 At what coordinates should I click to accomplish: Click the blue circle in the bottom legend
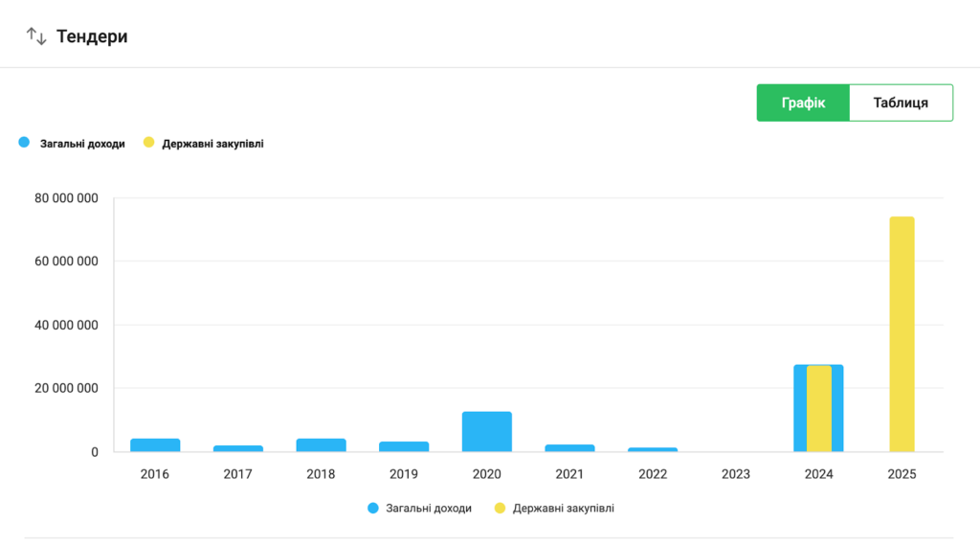pos(373,508)
